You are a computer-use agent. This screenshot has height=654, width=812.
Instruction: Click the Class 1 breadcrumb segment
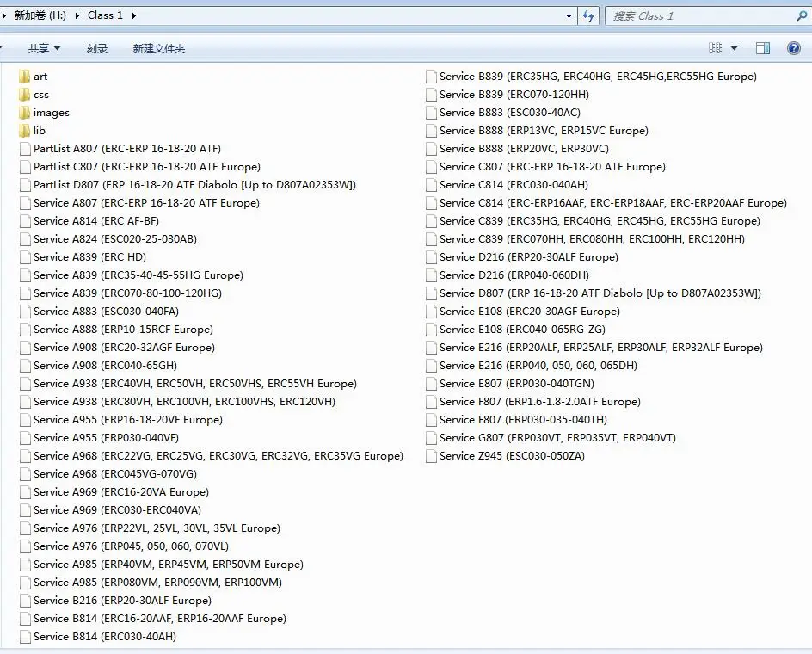coord(105,15)
